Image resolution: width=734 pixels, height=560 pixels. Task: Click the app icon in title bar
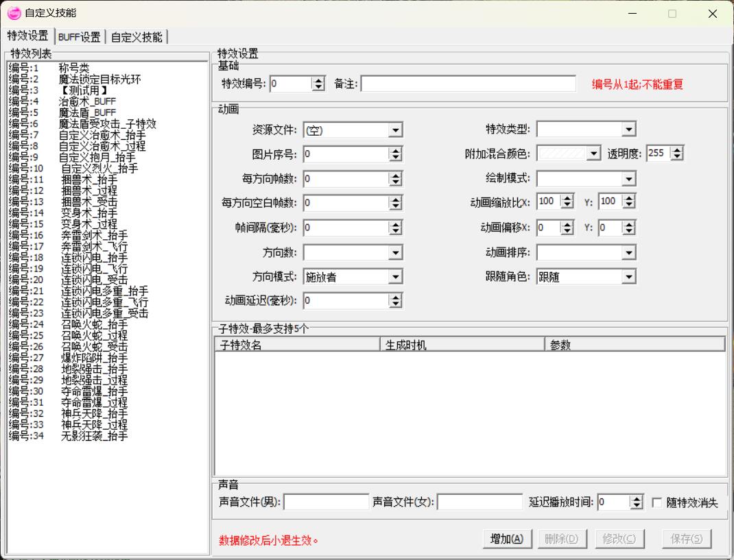tap(14, 13)
